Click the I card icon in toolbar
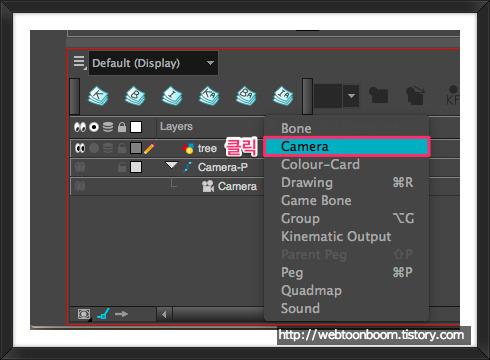This screenshot has height=360, width=490. pos(172,96)
